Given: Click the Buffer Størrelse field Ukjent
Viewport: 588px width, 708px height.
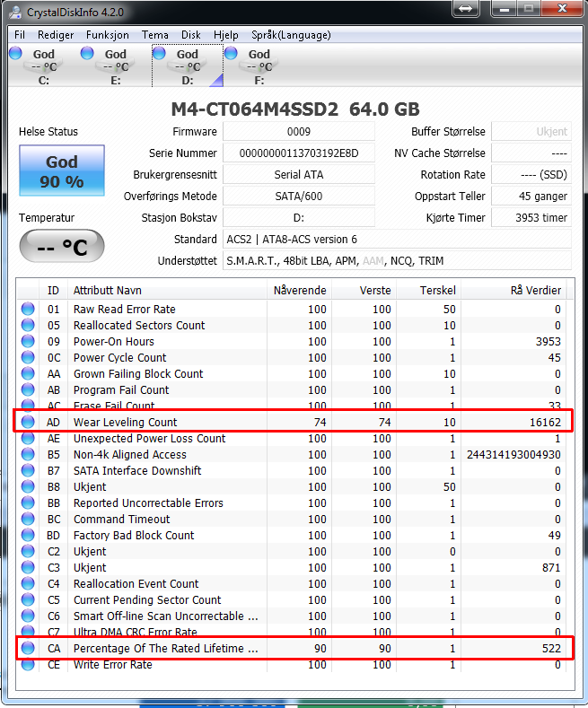Looking at the screenshot, I should tap(531, 131).
